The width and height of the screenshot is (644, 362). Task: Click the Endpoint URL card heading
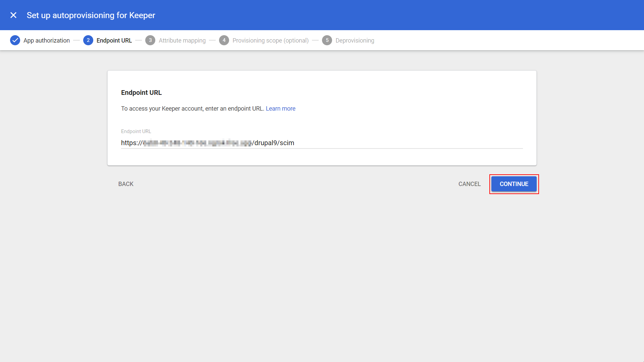(x=141, y=93)
